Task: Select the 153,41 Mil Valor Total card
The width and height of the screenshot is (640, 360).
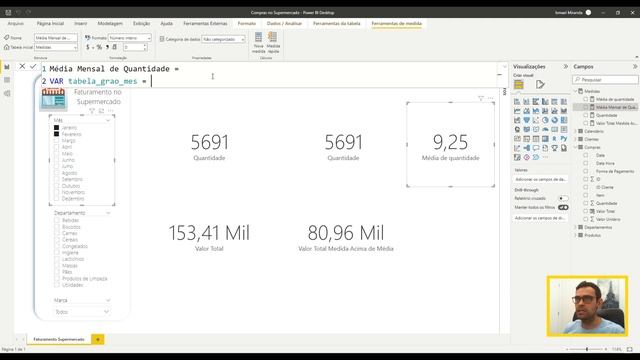Action: click(209, 237)
